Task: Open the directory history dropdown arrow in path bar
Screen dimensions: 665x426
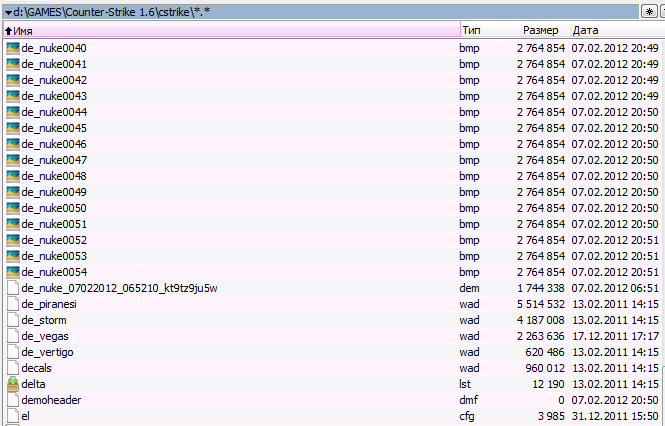Action: click(8, 13)
